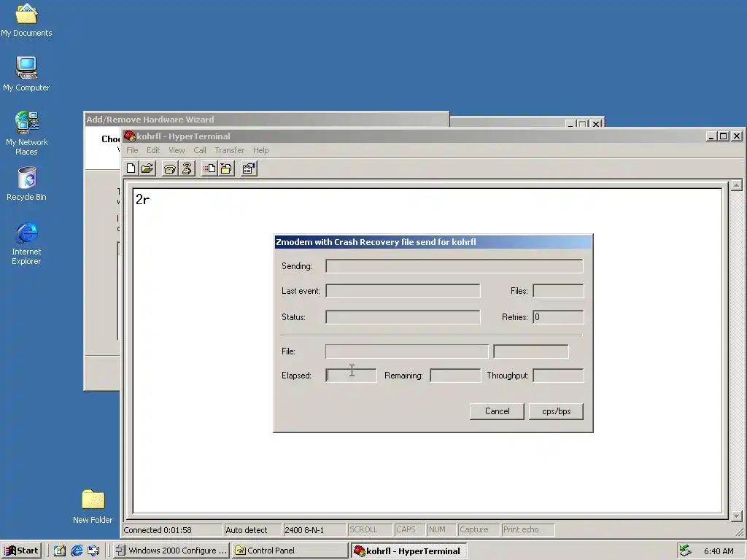Image resolution: width=747 pixels, height=560 pixels.
Task: Click kohrfl - HyperTerminal taskbar button
Action: (x=409, y=551)
